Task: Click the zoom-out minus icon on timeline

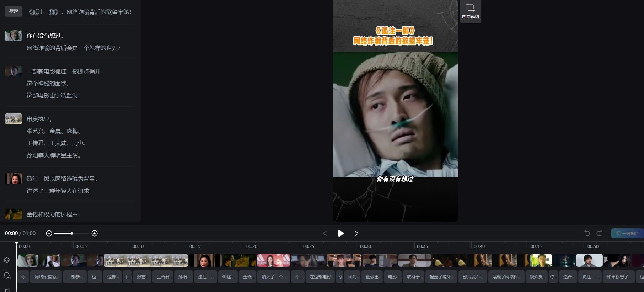Action: [x=49, y=233]
